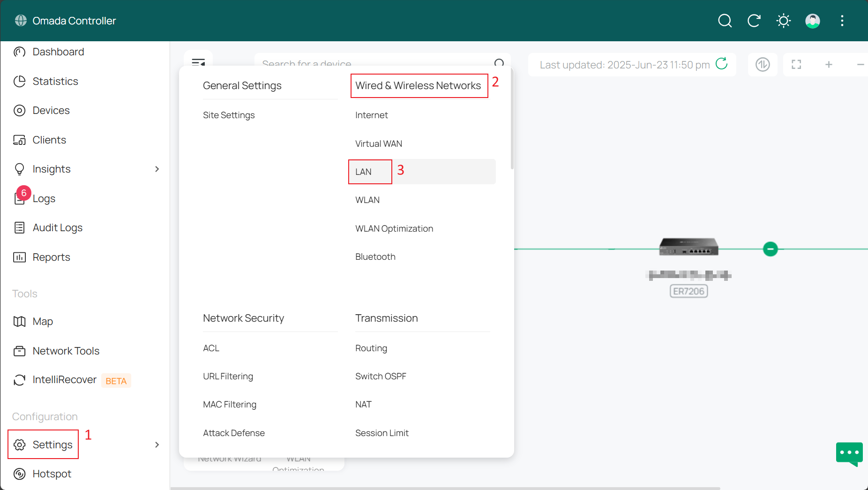The width and height of the screenshot is (868, 490).
Task: Open the Map tool icon
Action: (19, 321)
